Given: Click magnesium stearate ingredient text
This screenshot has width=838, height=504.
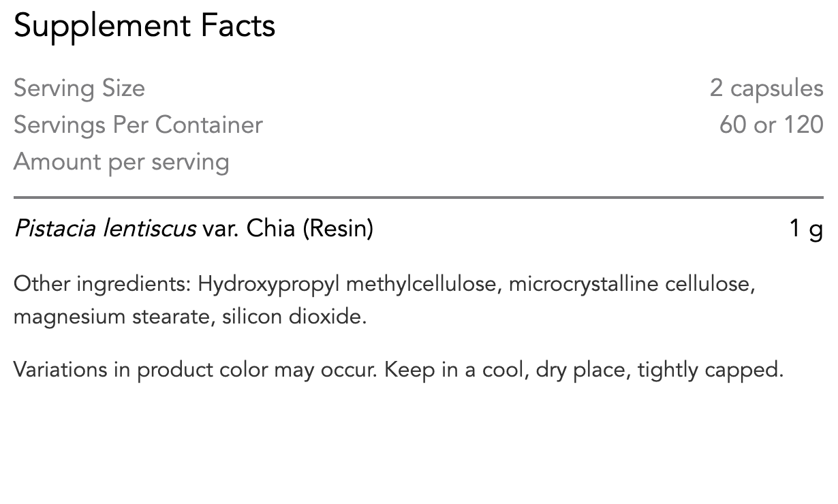Looking at the screenshot, I should click(x=113, y=317).
